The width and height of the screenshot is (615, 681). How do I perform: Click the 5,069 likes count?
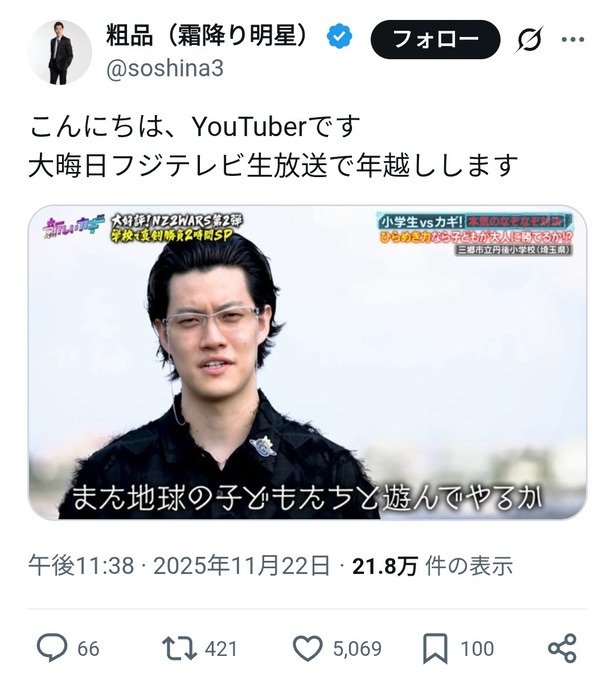coord(357,649)
